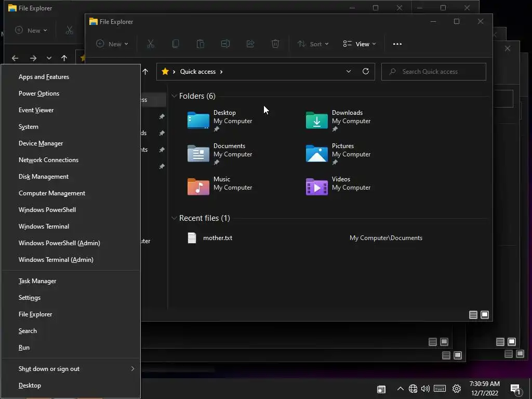Image resolution: width=532 pixels, height=399 pixels.
Task: Select the Music folder icon
Action: point(198,187)
